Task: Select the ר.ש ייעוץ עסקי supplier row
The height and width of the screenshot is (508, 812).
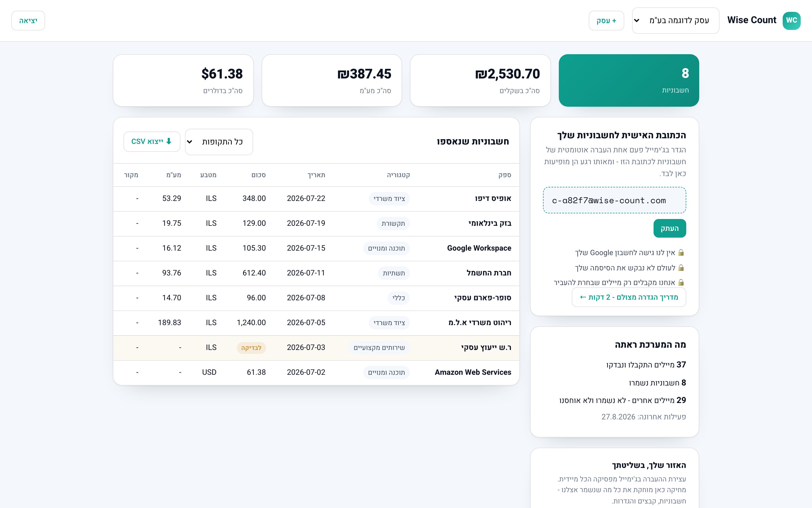Action: click(316, 348)
